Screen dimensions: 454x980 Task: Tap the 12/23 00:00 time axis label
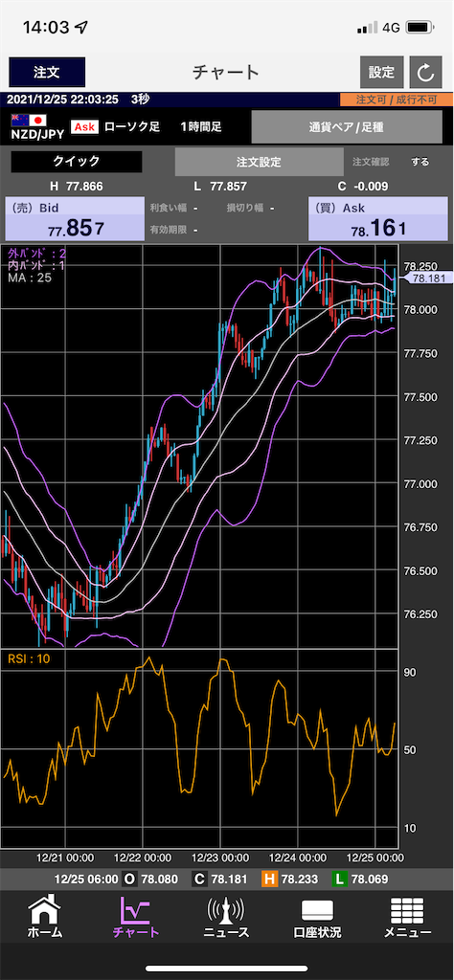[x=220, y=857]
